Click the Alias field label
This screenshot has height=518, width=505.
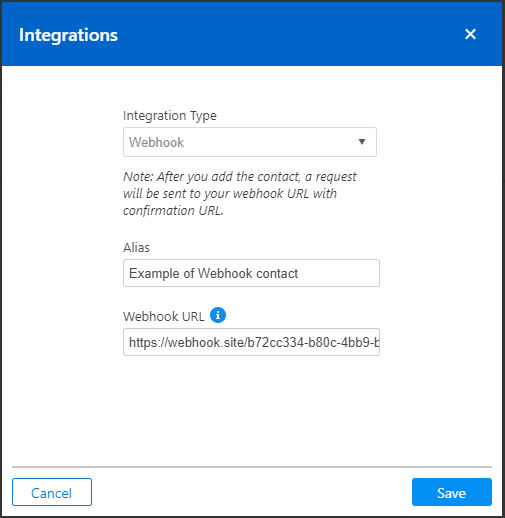pyautogui.click(x=136, y=248)
